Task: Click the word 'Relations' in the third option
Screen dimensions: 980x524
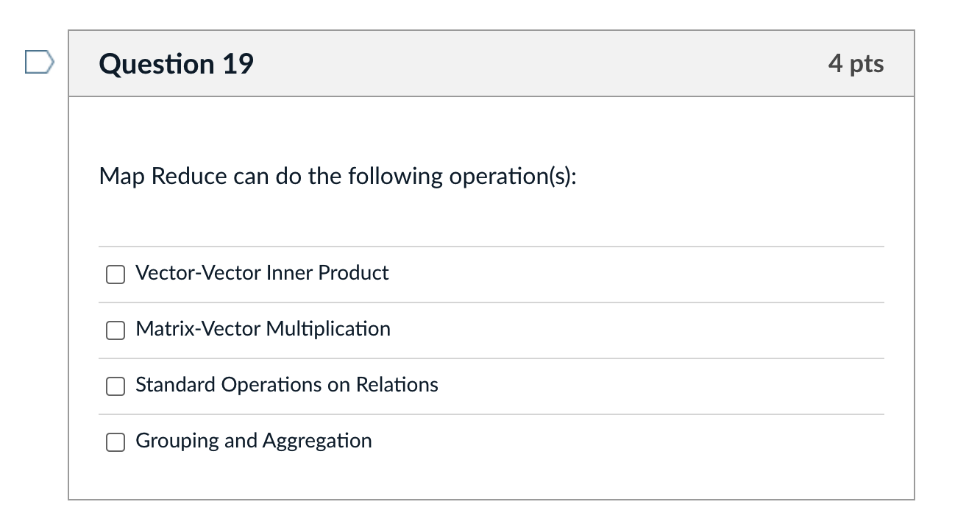Action: click(397, 385)
